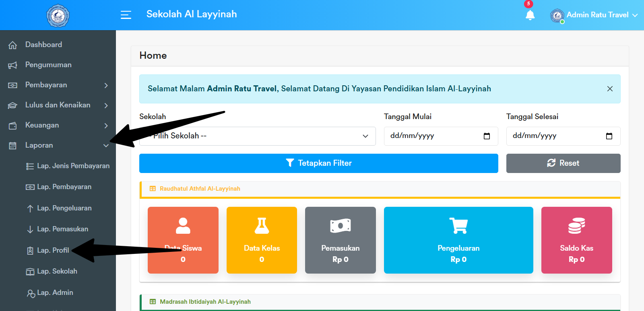Click the Saldo Kas coins icon
The height and width of the screenshot is (311, 644).
(577, 226)
